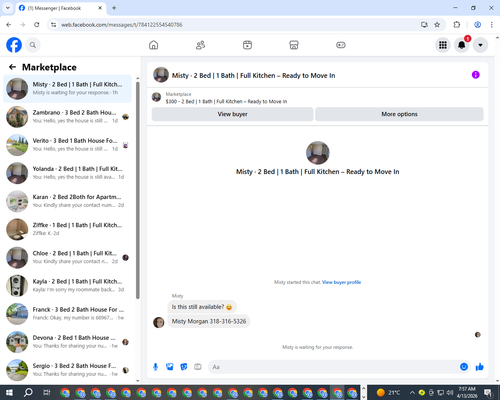500x400 pixels.
Task: Open Windows Task View
Action: coord(47,392)
